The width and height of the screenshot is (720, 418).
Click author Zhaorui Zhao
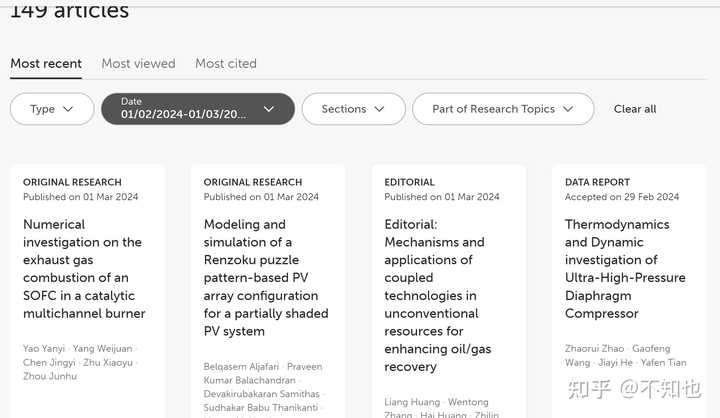click(x=594, y=347)
